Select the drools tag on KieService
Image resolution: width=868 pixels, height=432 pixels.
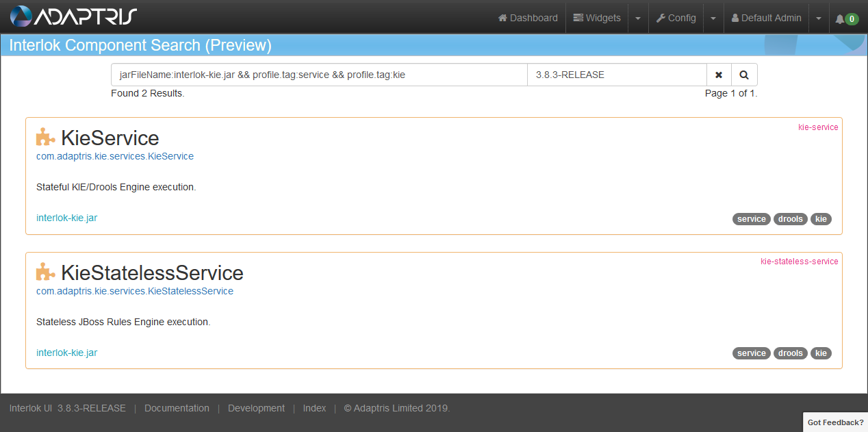(791, 219)
